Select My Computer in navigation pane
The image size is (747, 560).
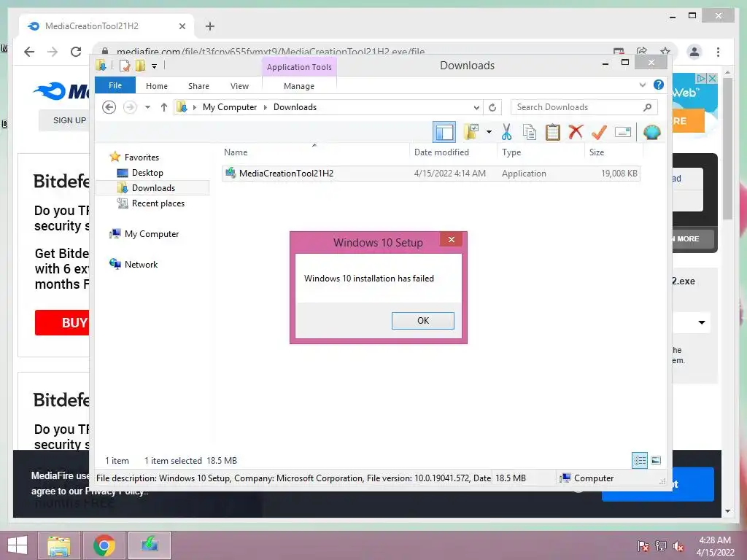[152, 234]
